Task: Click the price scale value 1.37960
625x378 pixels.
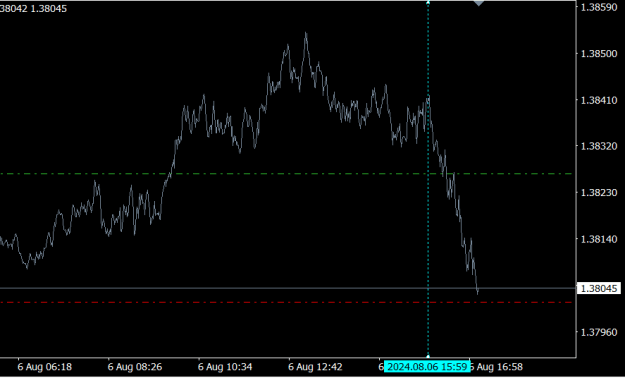Action: pos(599,332)
